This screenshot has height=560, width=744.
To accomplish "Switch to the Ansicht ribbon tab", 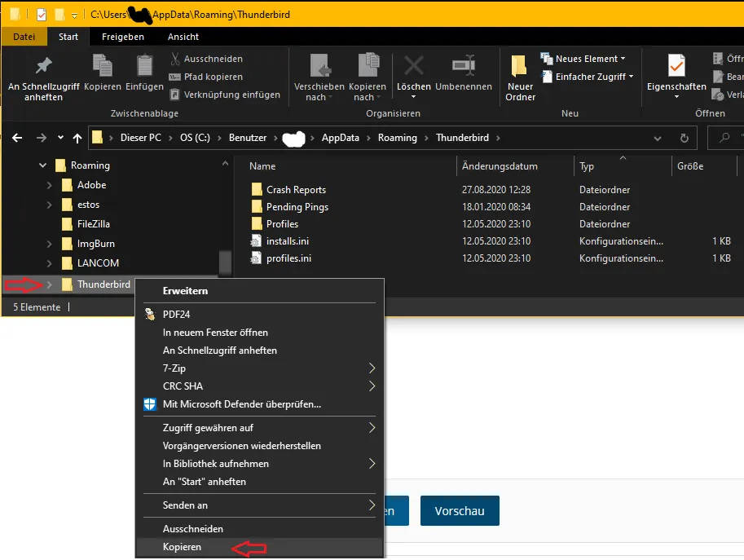I will tap(183, 37).
